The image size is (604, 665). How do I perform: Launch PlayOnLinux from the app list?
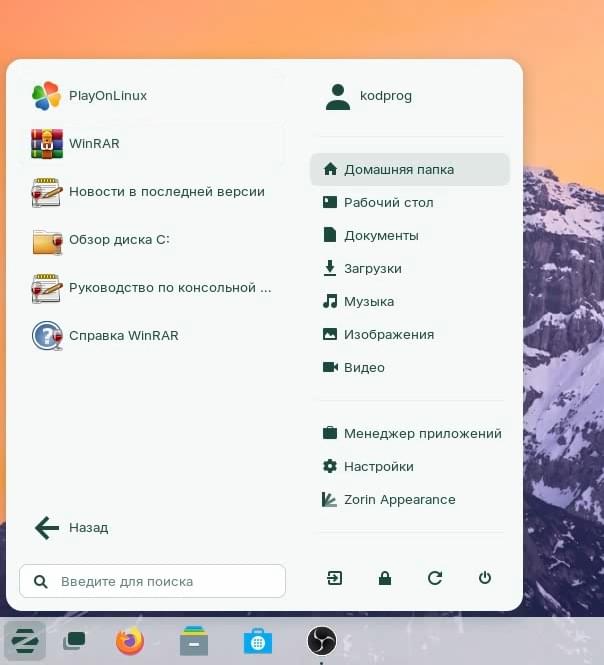[153, 96]
